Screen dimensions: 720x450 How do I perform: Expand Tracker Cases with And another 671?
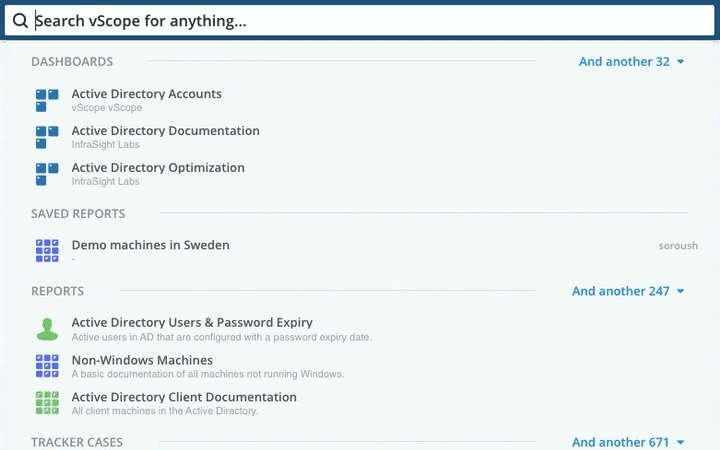pos(628,442)
